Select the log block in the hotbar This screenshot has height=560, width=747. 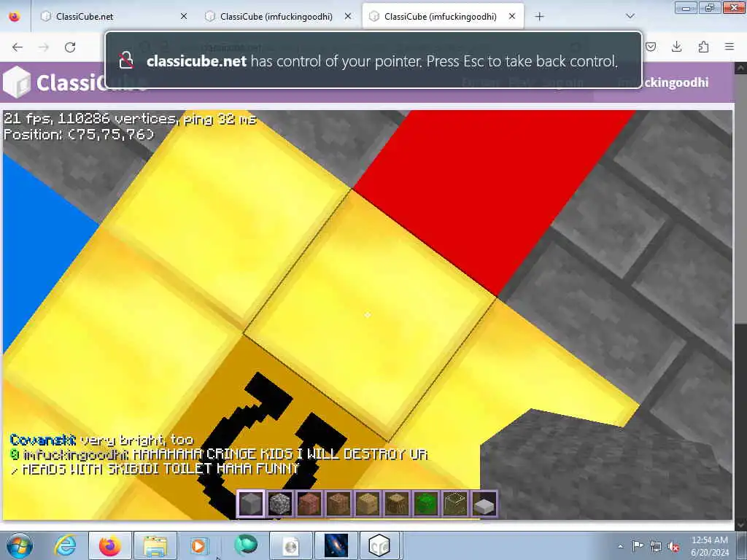[x=397, y=503]
